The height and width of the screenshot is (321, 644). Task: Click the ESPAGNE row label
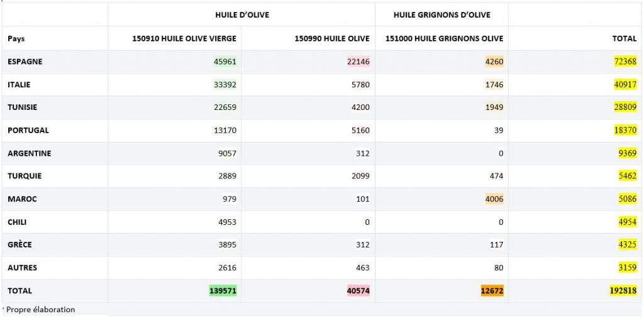point(25,62)
